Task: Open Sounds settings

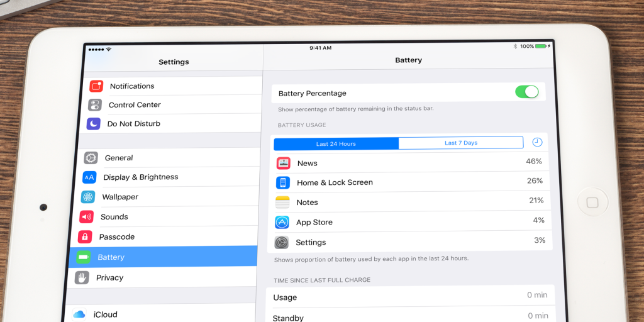Action: (x=165, y=217)
